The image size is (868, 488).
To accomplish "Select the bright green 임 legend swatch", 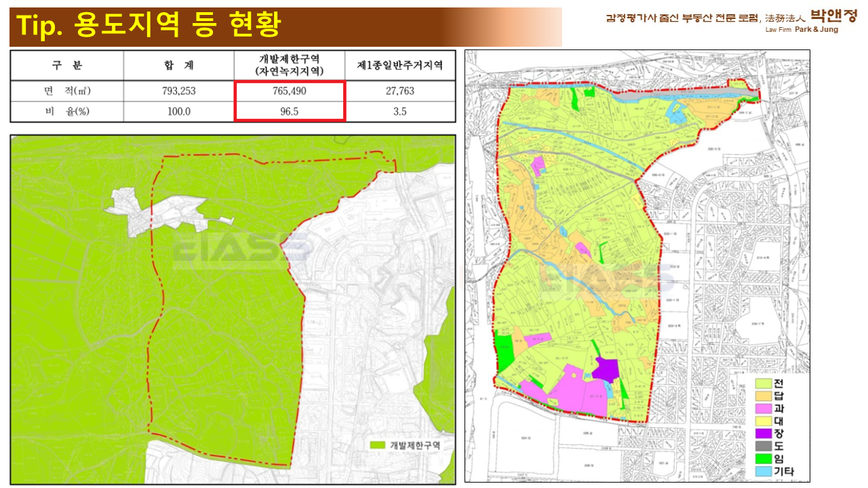I will click(x=765, y=459).
